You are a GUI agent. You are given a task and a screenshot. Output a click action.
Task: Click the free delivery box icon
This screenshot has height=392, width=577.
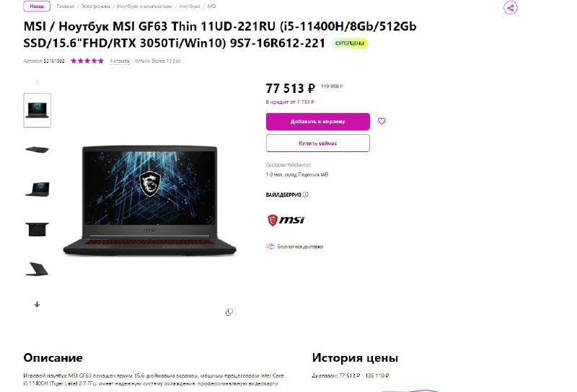point(270,246)
